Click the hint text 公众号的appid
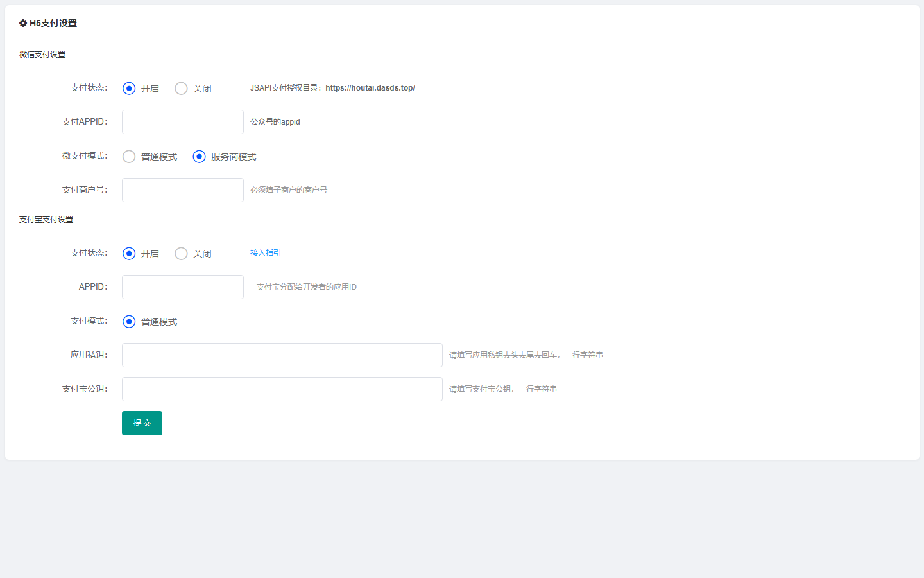924x578 pixels. [x=275, y=122]
